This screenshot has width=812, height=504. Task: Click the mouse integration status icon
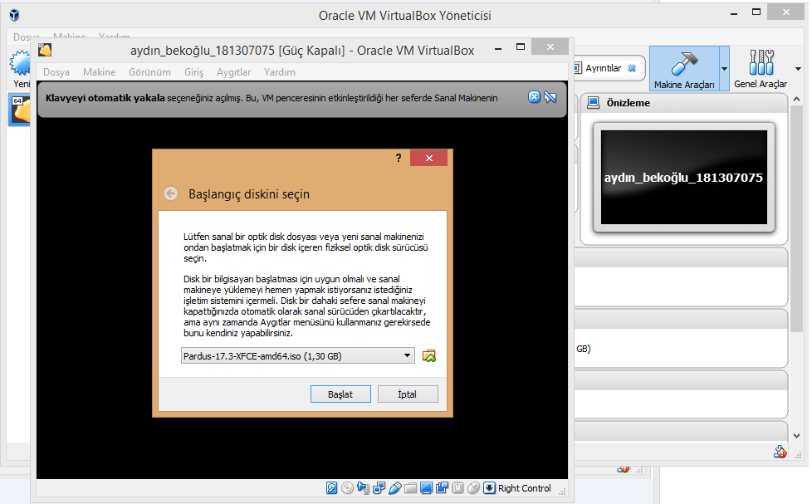473,488
